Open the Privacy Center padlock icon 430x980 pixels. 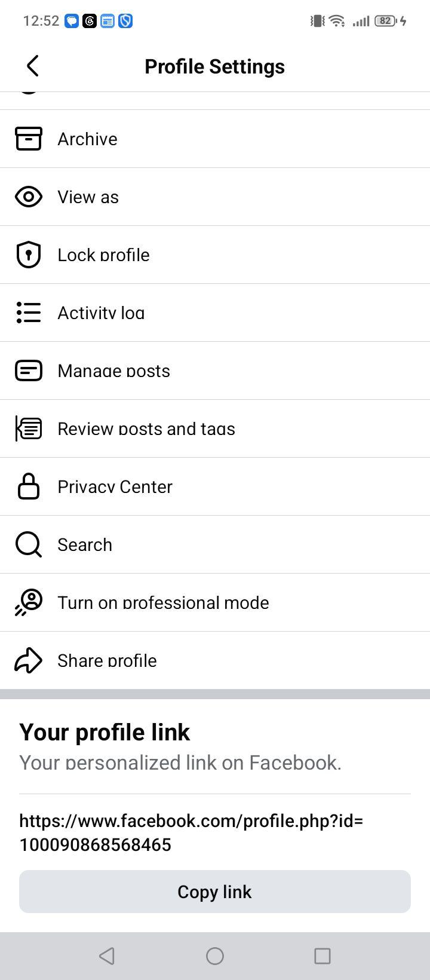[x=28, y=486]
